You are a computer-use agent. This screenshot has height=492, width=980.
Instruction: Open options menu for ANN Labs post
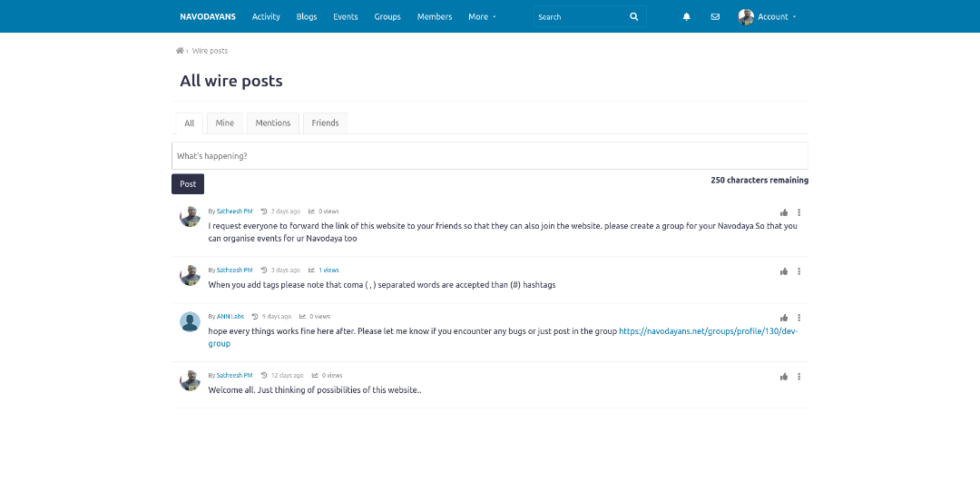[799, 318]
